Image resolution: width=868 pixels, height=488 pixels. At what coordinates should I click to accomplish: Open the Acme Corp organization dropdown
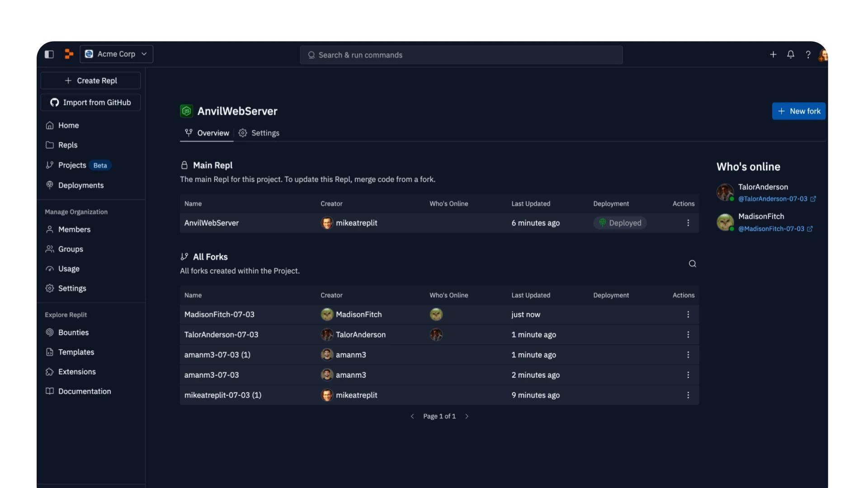coord(117,54)
